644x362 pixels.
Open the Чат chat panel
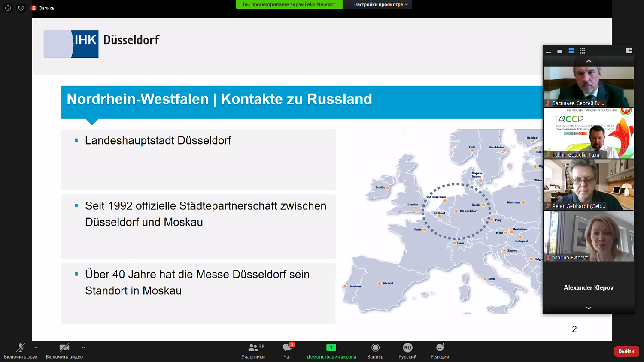(287, 351)
